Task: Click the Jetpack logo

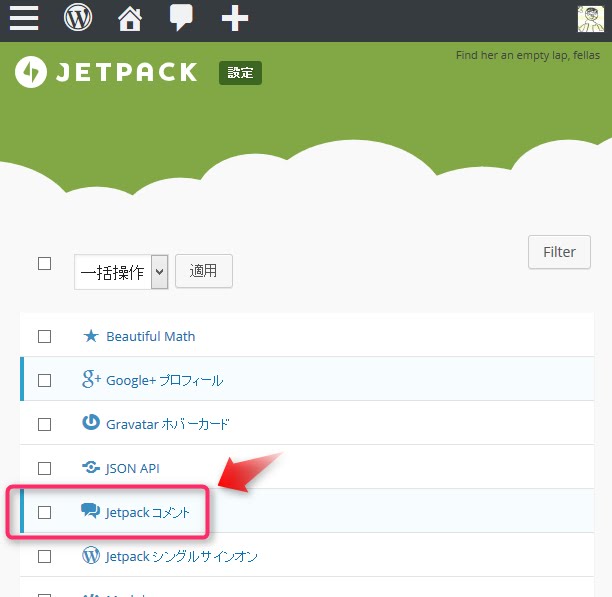Action: pos(106,72)
